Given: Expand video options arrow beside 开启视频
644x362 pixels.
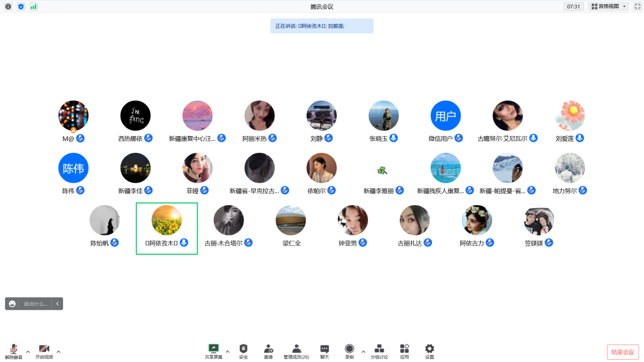Looking at the screenshot, I should (x=58, y=351).
